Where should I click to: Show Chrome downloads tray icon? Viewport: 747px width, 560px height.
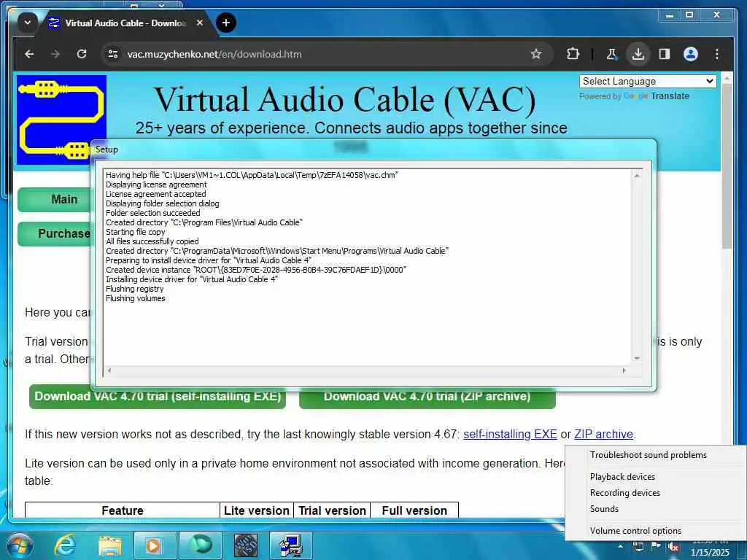[638, 54]
